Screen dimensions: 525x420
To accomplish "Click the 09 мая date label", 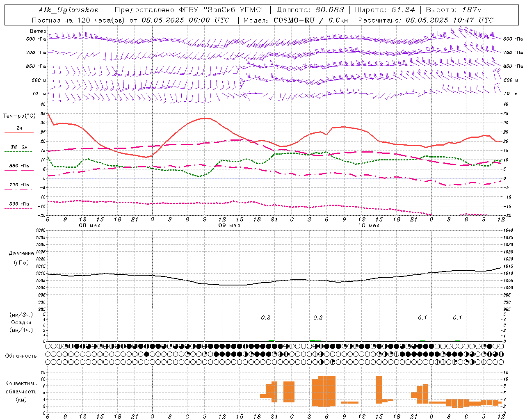I will 229,226.
